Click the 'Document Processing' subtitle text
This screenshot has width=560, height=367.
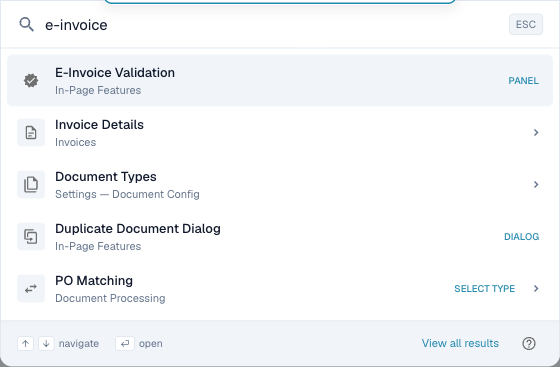pos(110,298)
